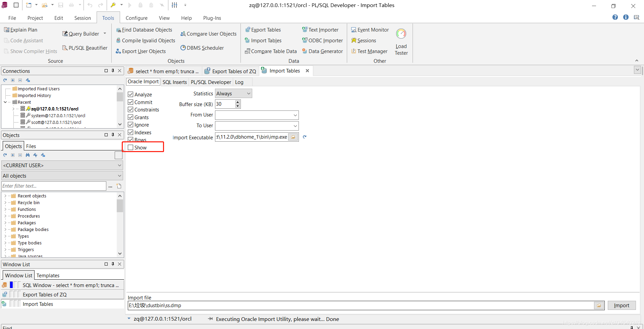
Task: Toggle the Ignore checkbox
Action: pos(130,125)
